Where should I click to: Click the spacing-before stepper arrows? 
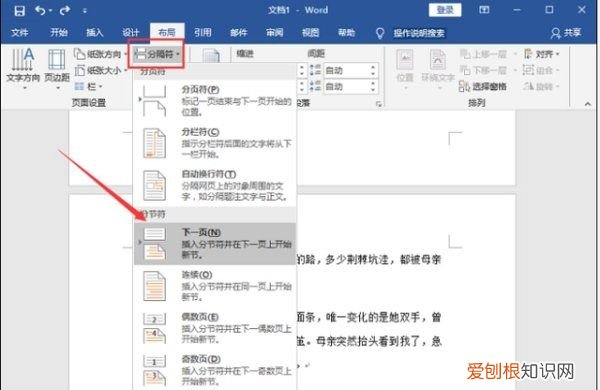click(x=373, y=70)
